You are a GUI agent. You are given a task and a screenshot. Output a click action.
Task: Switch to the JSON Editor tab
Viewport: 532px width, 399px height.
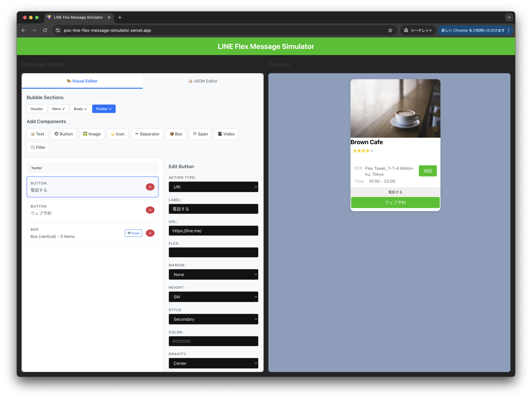point(203,81)
